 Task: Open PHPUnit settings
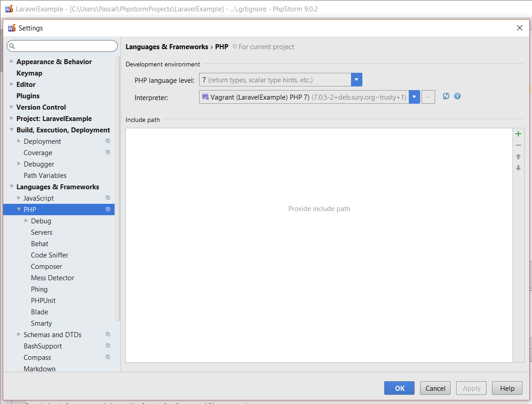[x=43, y=300]
